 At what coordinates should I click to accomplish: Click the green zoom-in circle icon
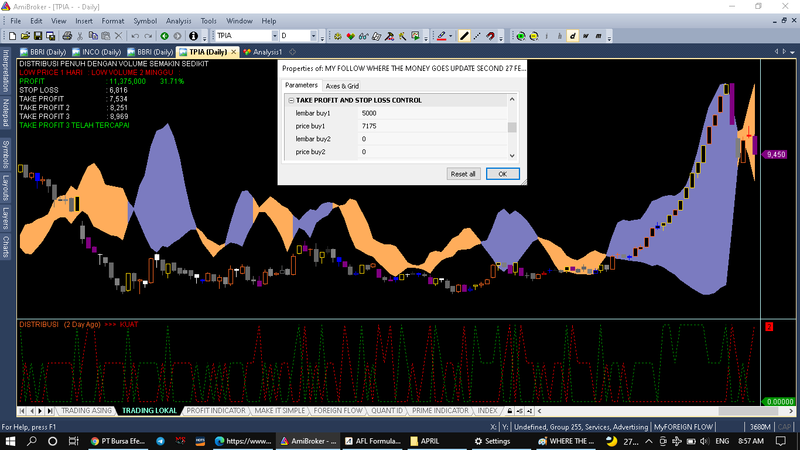[x=520, y=36]
